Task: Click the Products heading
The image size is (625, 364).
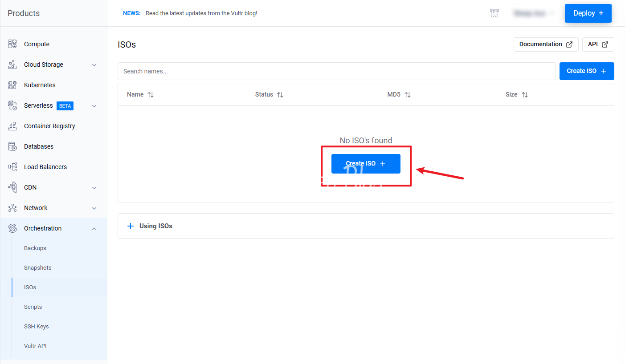Action: point(24,13)
